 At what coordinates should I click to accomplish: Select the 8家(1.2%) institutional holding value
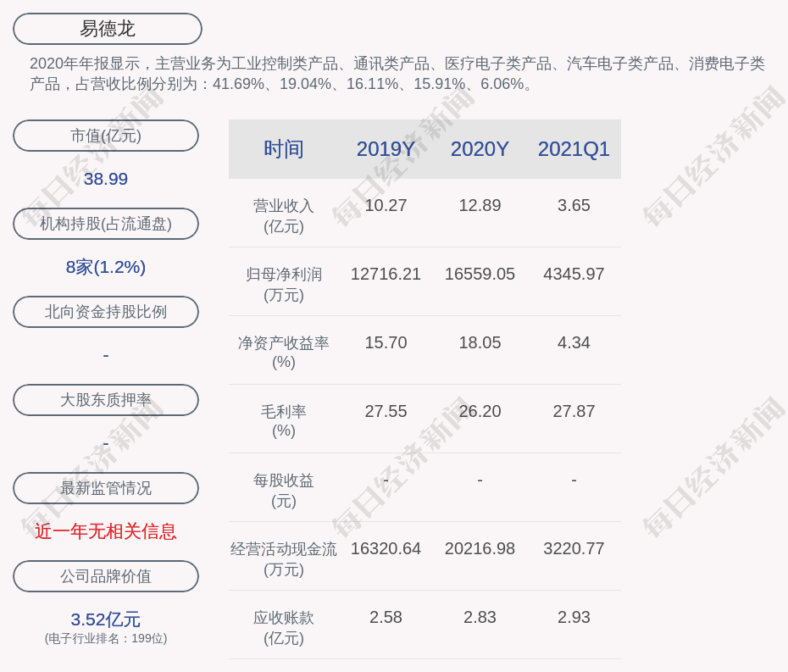pos(106,267)
